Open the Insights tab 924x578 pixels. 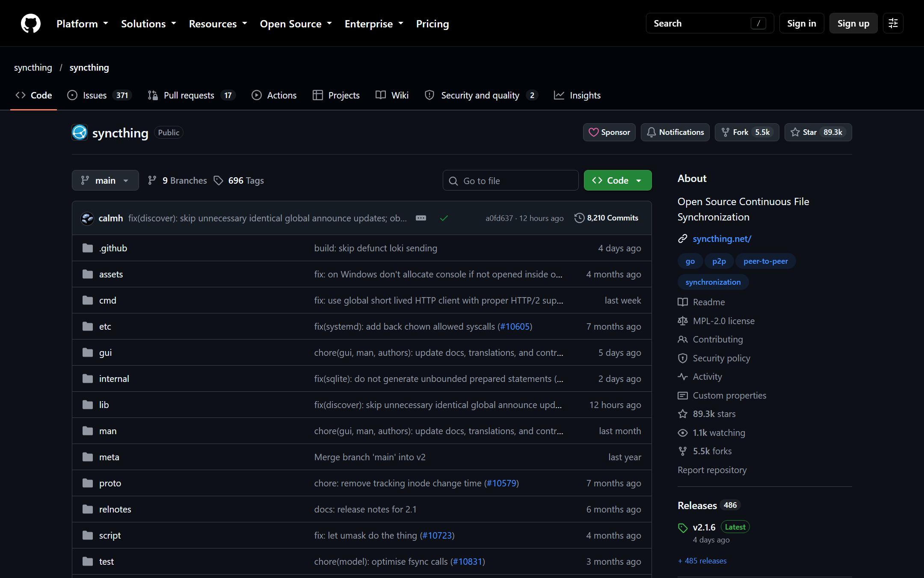pyautogui.click(x=577, y=95)
